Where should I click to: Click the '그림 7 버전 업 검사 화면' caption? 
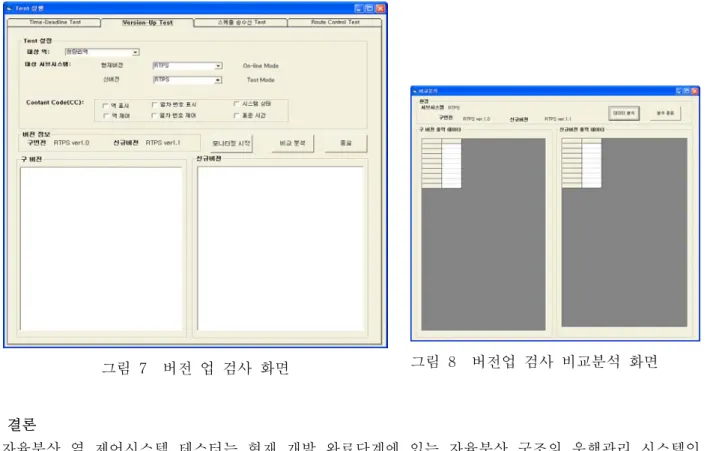pos(196,368)
